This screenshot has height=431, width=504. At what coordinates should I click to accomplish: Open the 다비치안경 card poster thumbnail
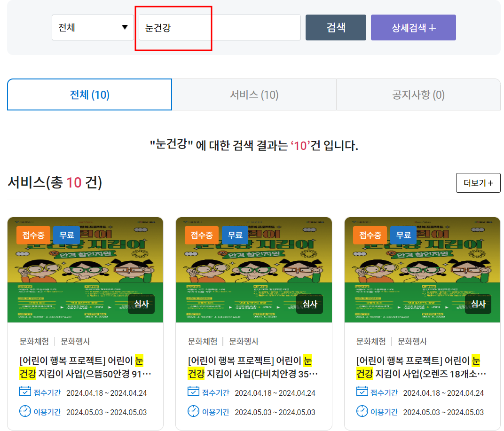[253, 270]
